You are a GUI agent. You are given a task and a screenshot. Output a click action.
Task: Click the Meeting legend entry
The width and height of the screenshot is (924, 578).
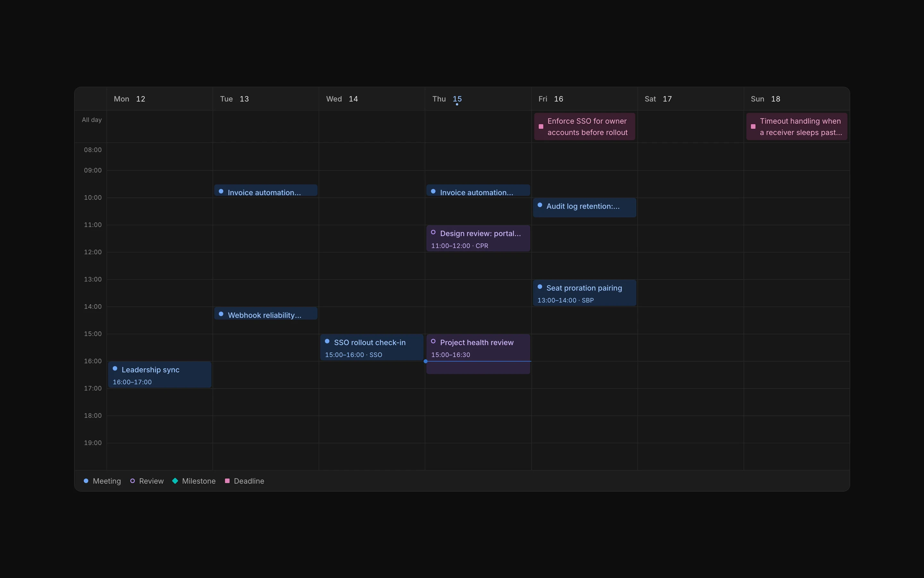pos(102,481)
